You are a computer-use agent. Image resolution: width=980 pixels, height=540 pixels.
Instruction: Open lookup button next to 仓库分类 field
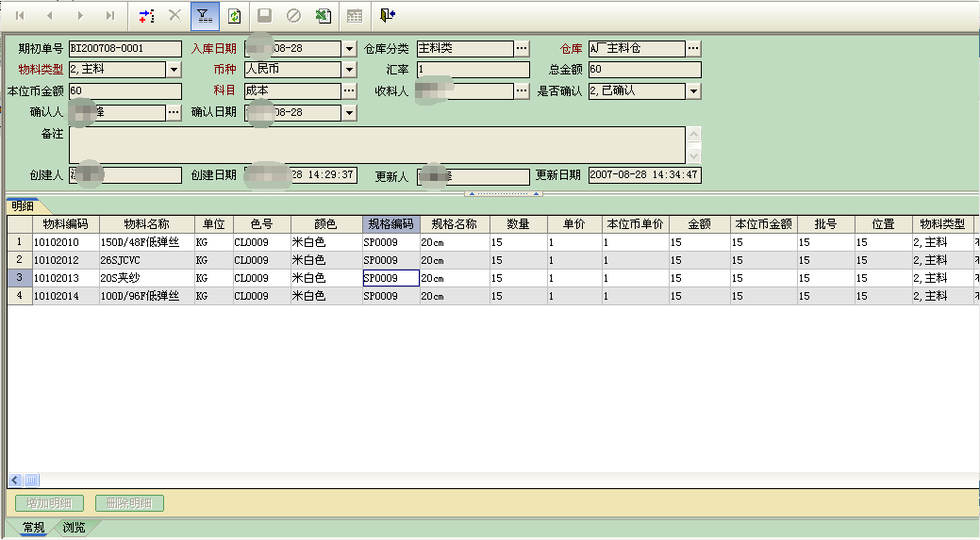[x=522, y=48]
